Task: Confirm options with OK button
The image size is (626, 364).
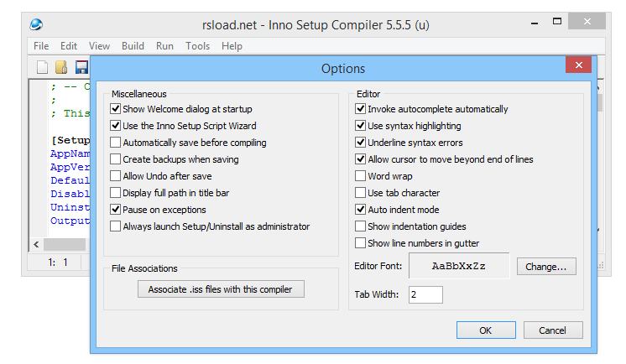Action: click(486, 330)
